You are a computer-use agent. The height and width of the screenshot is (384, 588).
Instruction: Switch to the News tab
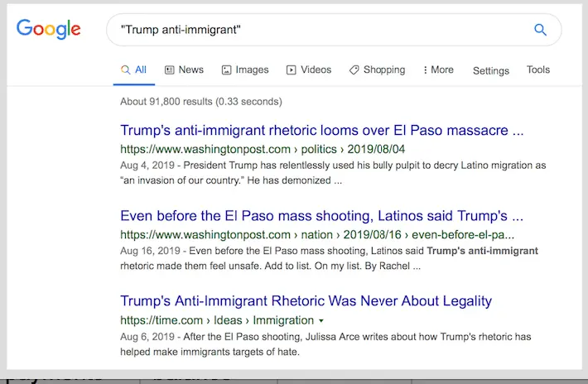coord(184,70)
